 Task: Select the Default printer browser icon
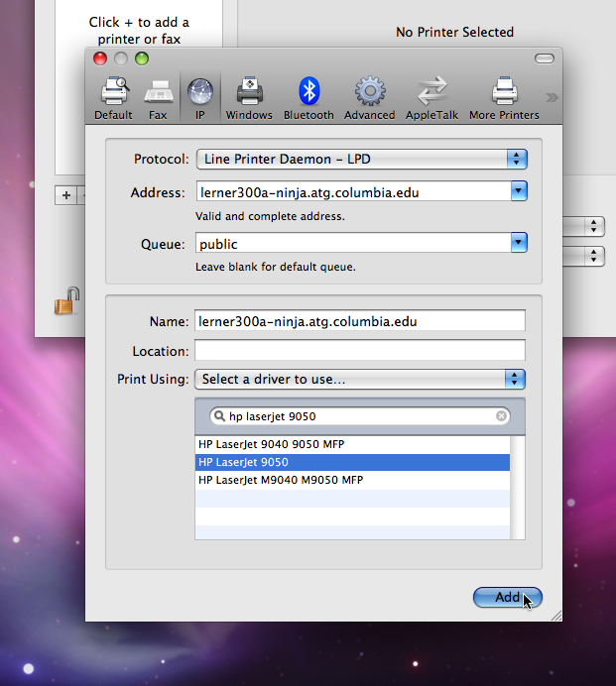pyautogui.click(x=113, y=98)
